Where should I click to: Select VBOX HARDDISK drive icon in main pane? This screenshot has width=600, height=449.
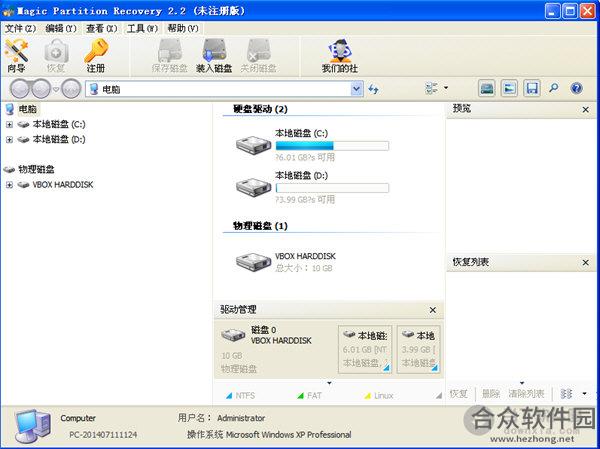point(253,261)
